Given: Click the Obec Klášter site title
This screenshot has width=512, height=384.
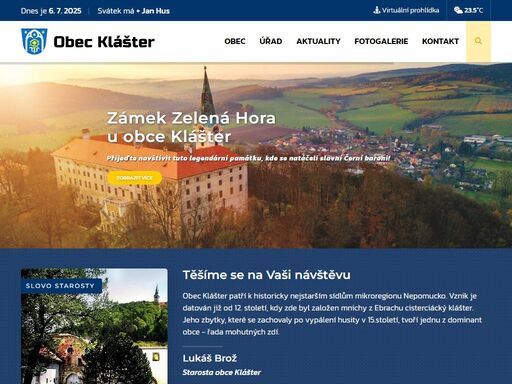Looking at the screenshot, I should (104, 42).
